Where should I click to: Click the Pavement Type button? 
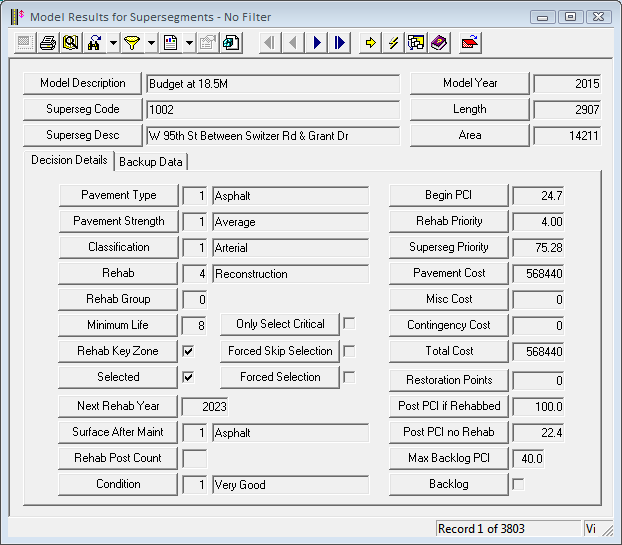119,195
